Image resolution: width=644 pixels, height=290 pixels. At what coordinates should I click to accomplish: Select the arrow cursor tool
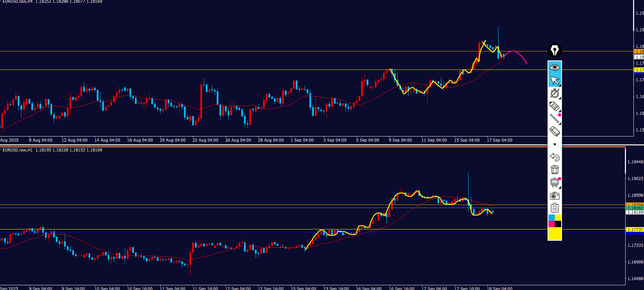click(x=554, y=81)
